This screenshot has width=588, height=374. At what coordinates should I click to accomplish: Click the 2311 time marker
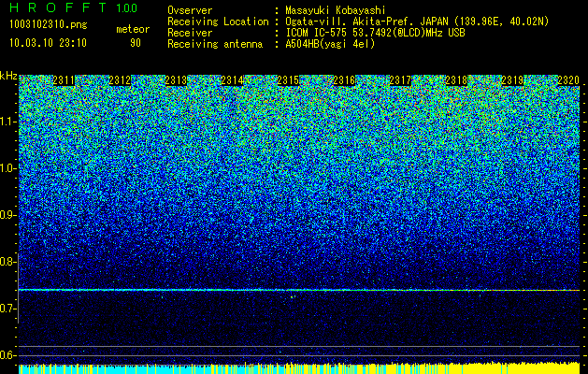(64, 80)
